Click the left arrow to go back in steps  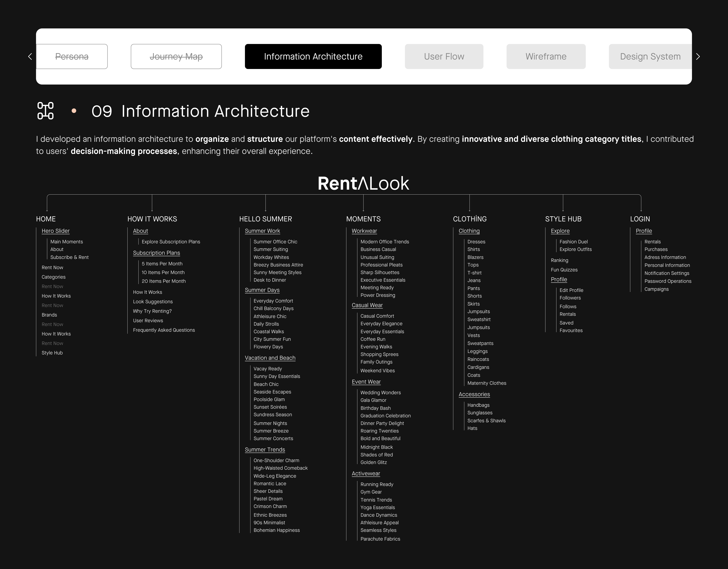pyautogui.click(x=30, y=56)
